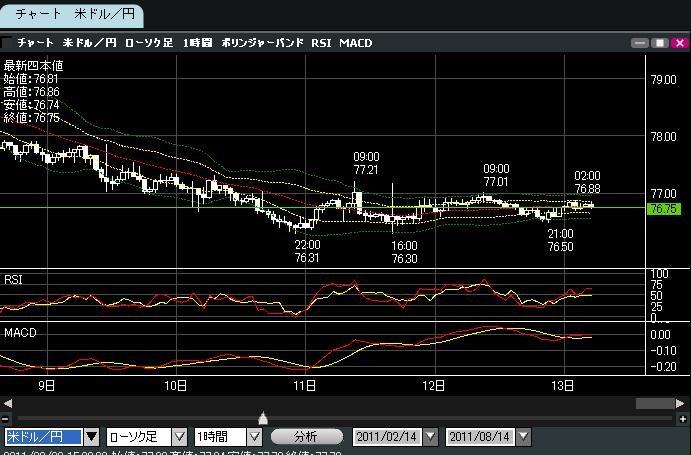Screen dimensions: 691x455
Task: Maximize the chart panel window
Action: click(x=659, y=43)
